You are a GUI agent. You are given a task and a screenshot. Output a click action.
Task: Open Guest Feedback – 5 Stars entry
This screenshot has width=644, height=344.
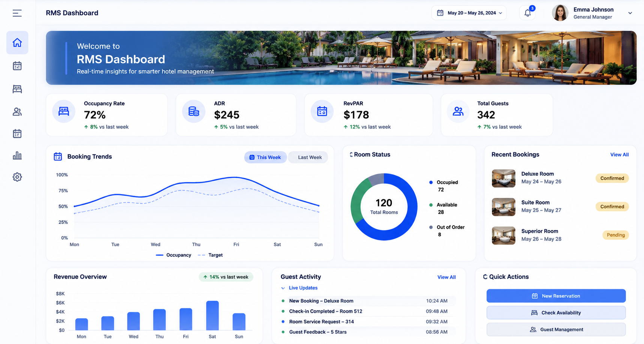(x=368, y=332)
